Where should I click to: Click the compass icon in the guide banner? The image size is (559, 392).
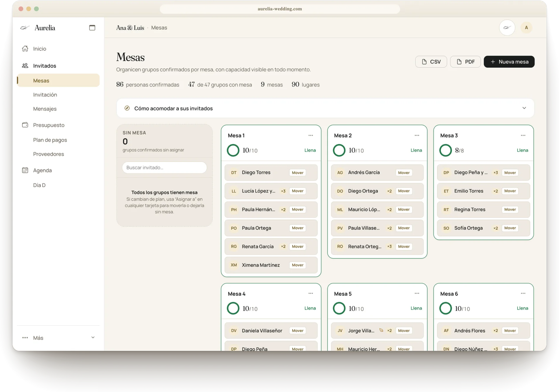click(x=127, y=108)
